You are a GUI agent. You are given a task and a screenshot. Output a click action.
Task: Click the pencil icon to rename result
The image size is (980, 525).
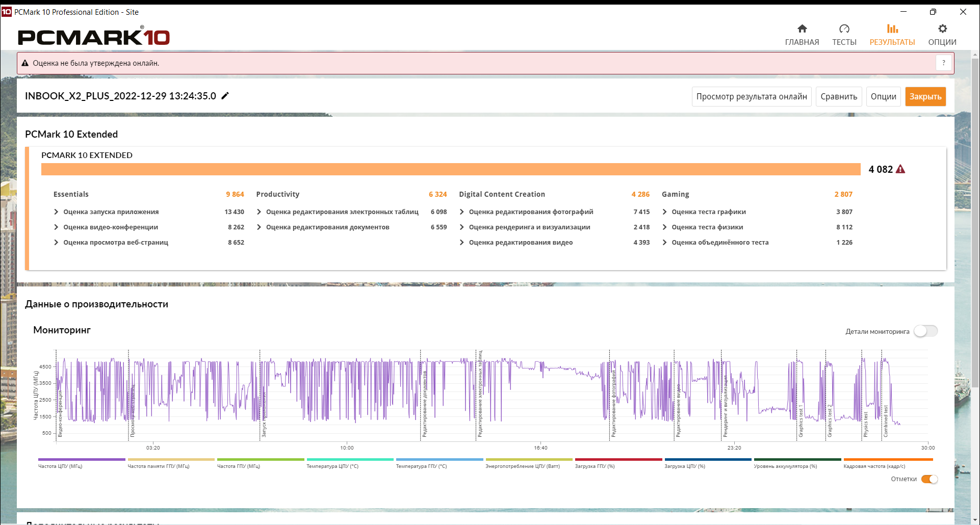(225, 95)
